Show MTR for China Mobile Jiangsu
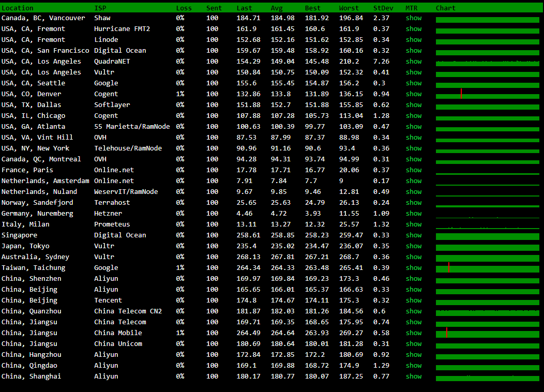544x392 pixels. point(413,333)
